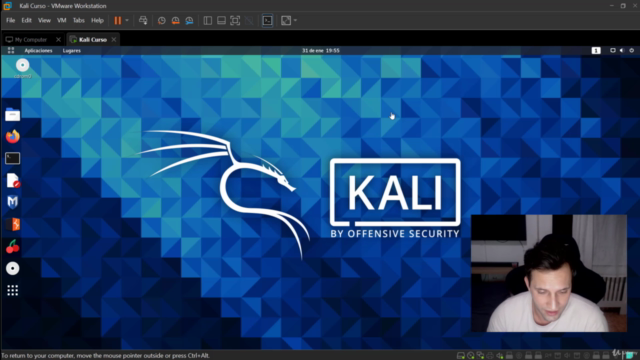Viewport: 640px width, 360px height.
Task: Open the snapshot manager
Action: click(189, 20)
